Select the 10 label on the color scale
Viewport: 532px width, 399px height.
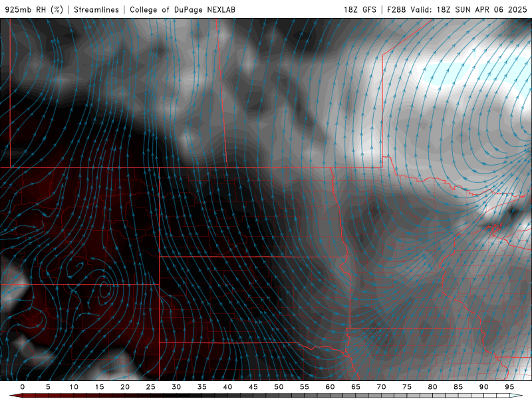point(74,387)
